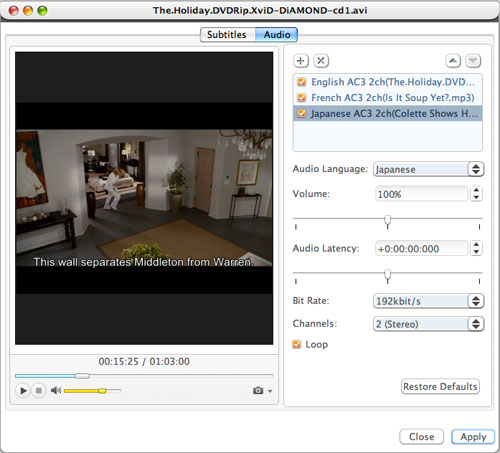Move the selected audio track down
The image size is (500, 453).
473,61
